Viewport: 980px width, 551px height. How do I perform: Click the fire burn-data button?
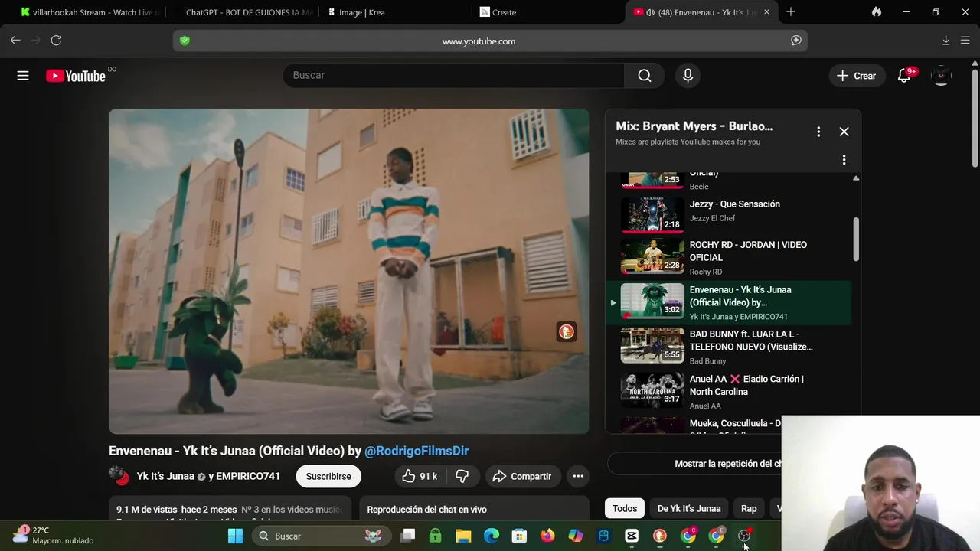point(877,12)
